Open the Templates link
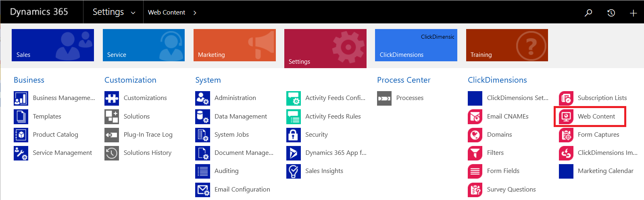644x200 pixels. coord(47,117)
